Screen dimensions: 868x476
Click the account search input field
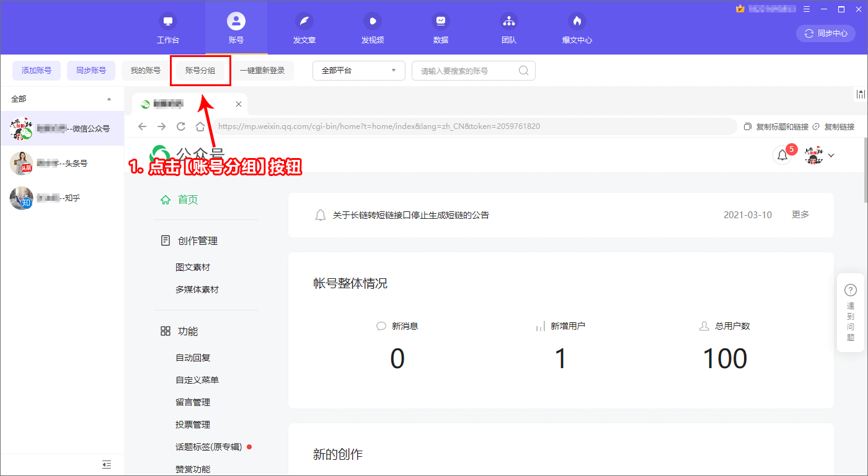(x=468, y=71)
